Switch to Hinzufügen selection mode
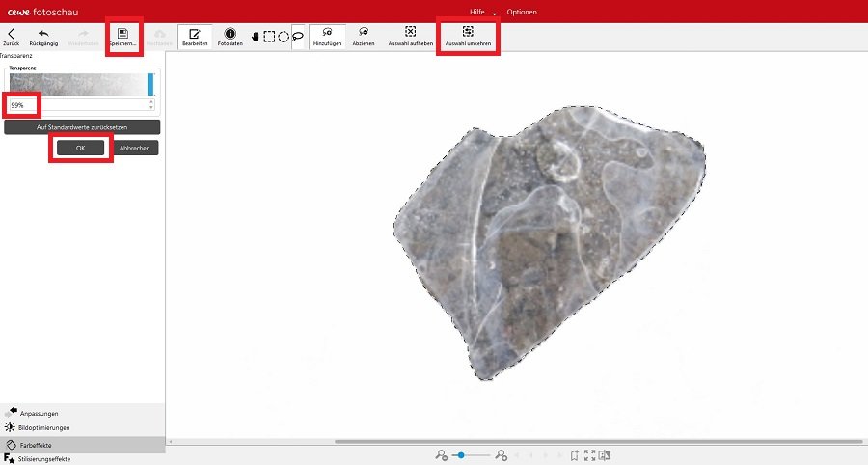This screenshot has height=465, width=868. coord(327,37)
